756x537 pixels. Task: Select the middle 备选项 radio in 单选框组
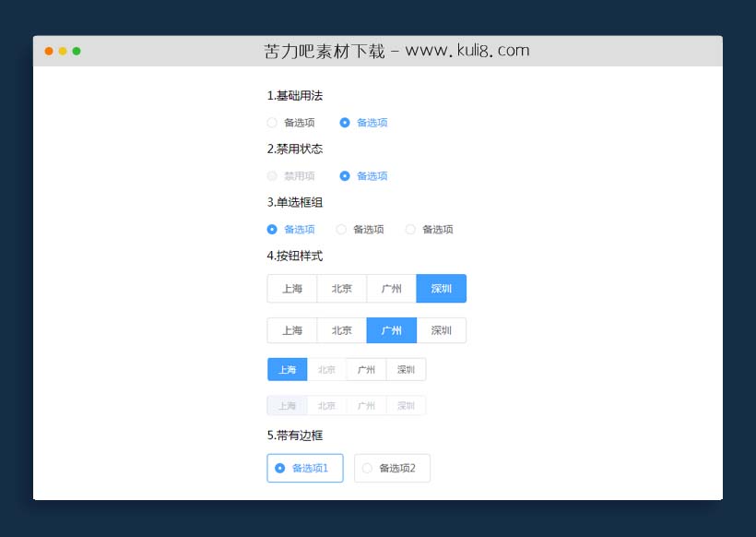point(341,229)
